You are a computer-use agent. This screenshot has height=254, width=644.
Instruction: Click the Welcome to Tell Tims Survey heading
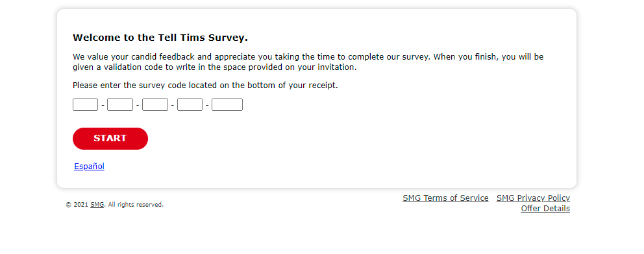tap(160, 38)
